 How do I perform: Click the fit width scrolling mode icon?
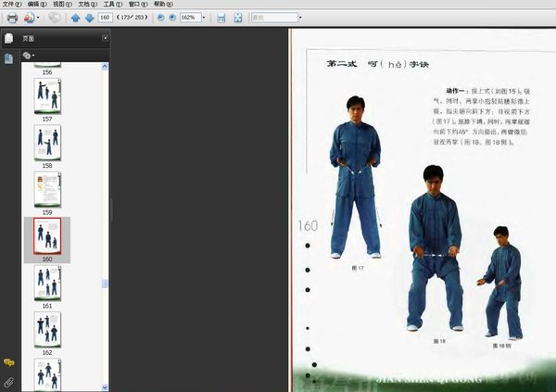(221, 18)
